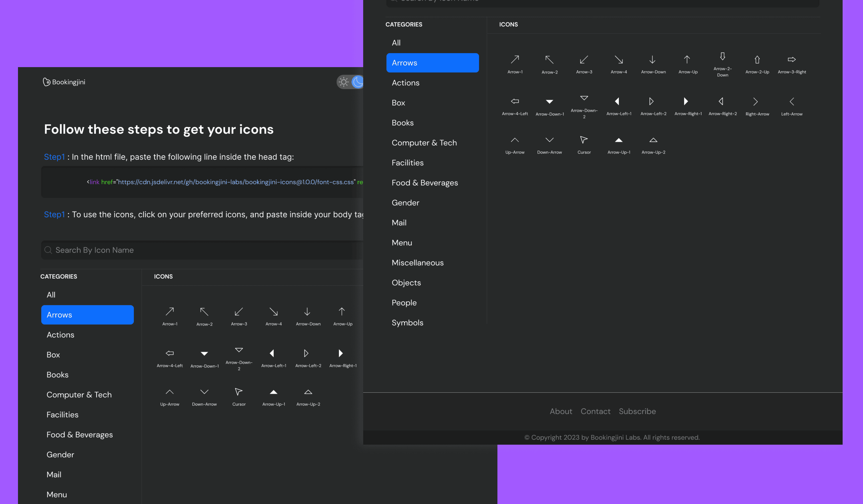863x504 pixels.
Task: Pick the Left-Arrow chevron icon
Action: 791,102
